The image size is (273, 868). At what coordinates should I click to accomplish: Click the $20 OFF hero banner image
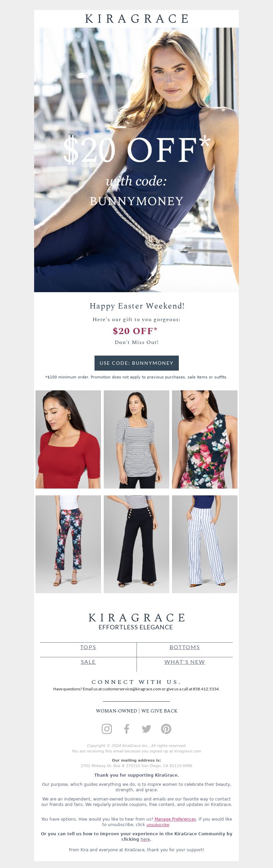pyautogui.click(x=136, y=160)
